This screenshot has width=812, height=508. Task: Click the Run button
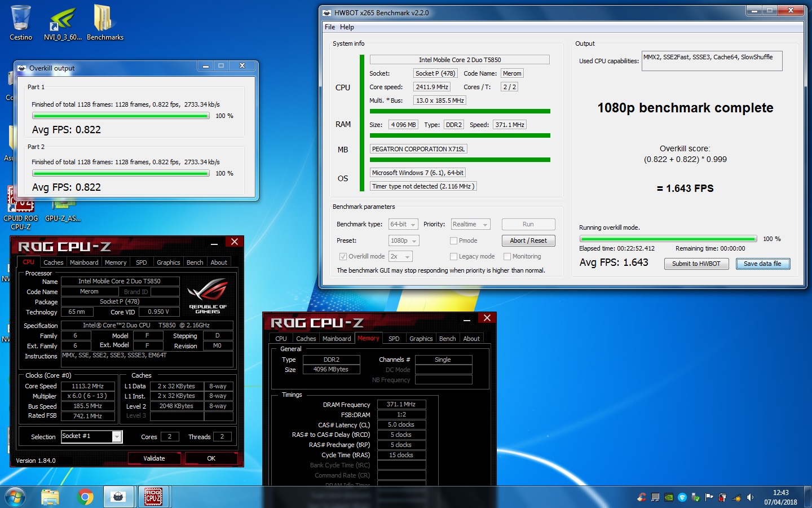coord(528,224)
